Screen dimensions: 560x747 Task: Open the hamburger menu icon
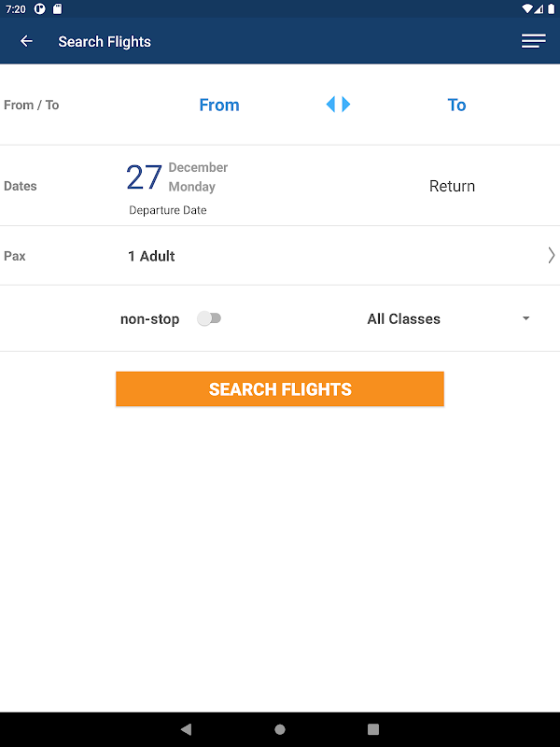point(533,41)
